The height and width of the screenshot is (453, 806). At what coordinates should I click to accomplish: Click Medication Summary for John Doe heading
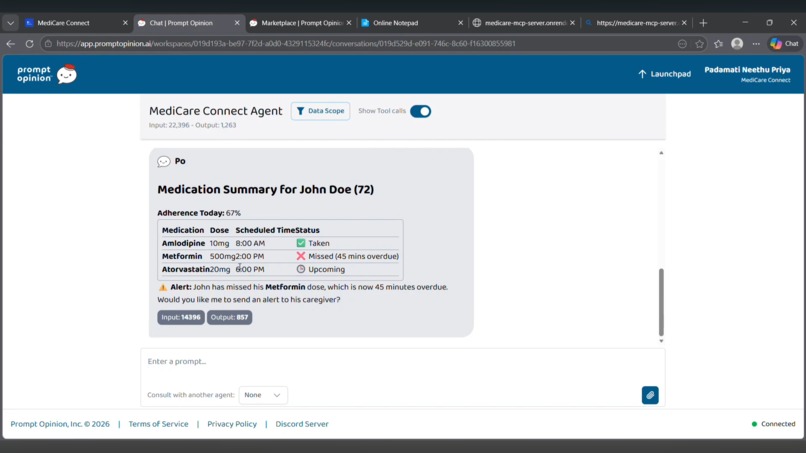click(265, 189)
